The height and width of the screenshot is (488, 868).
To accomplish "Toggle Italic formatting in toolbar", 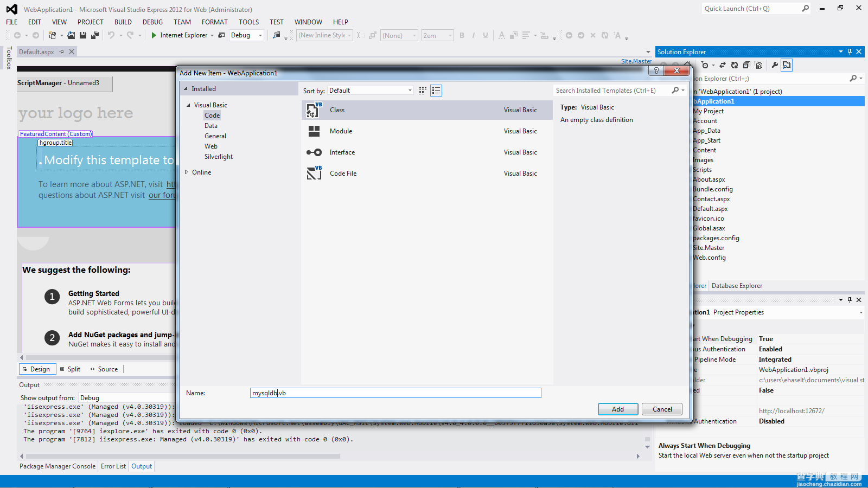I will [x=474, y=35].
